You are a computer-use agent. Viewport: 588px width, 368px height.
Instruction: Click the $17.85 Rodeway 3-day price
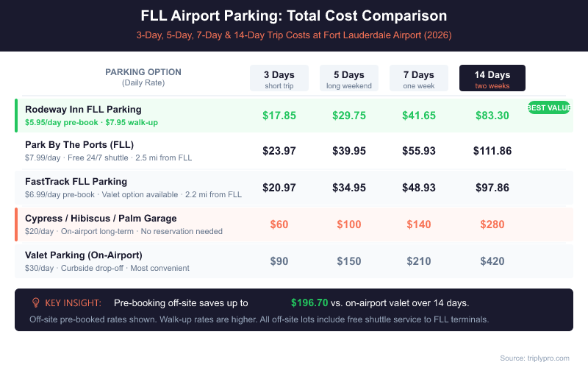279,116
